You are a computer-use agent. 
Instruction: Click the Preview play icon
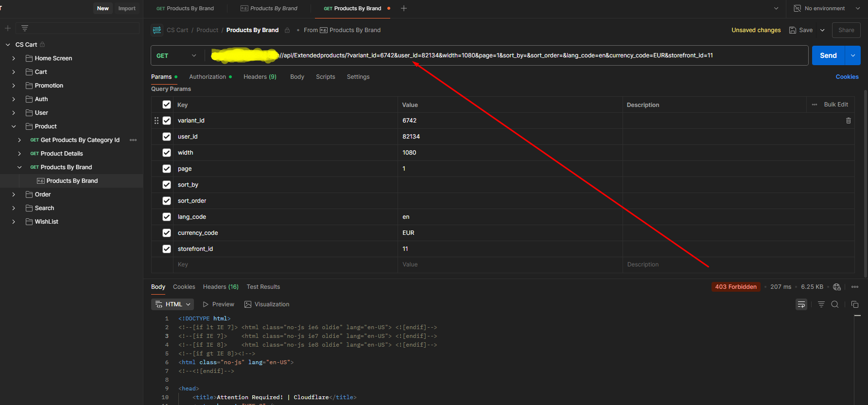tap(206, 304)
